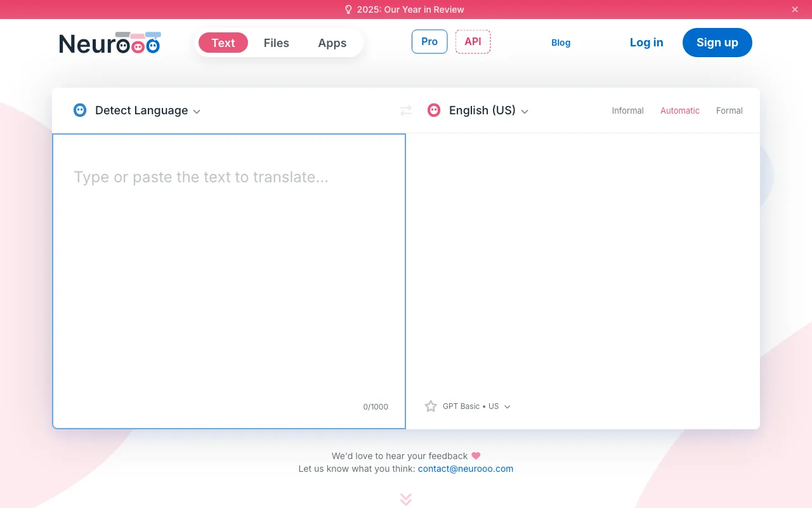
Task: Open the English (US) target language dropdown
Action: [488, 110]
